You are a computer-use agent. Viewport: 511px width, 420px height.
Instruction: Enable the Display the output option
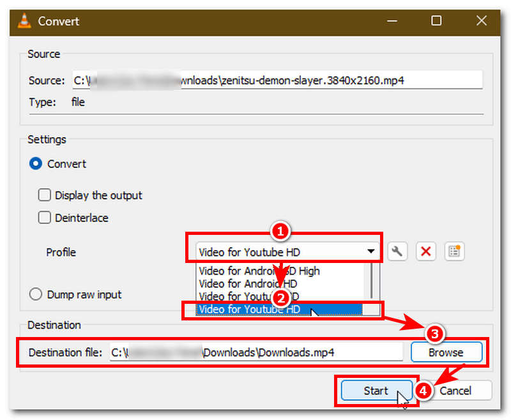pyautogui.click(x=45, y=195)
